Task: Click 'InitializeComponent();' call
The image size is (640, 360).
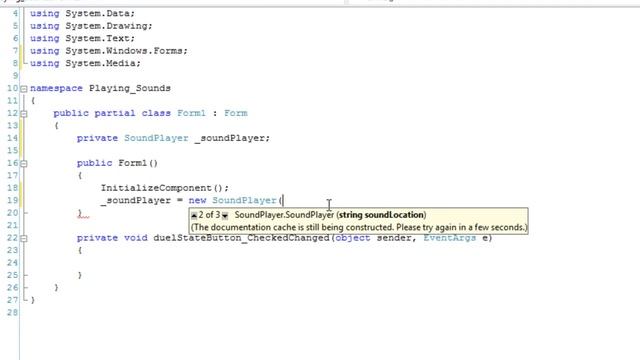Action: pyautogui.click(x=165, y=188)
